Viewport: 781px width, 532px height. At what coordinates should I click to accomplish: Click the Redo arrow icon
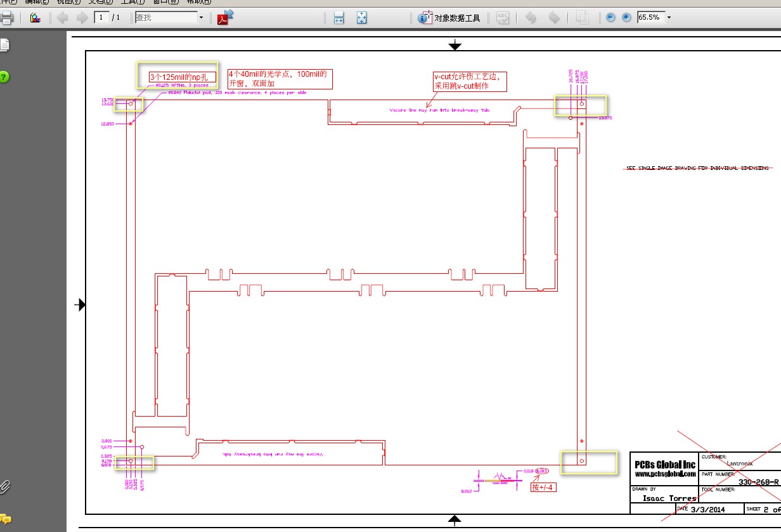553,18
